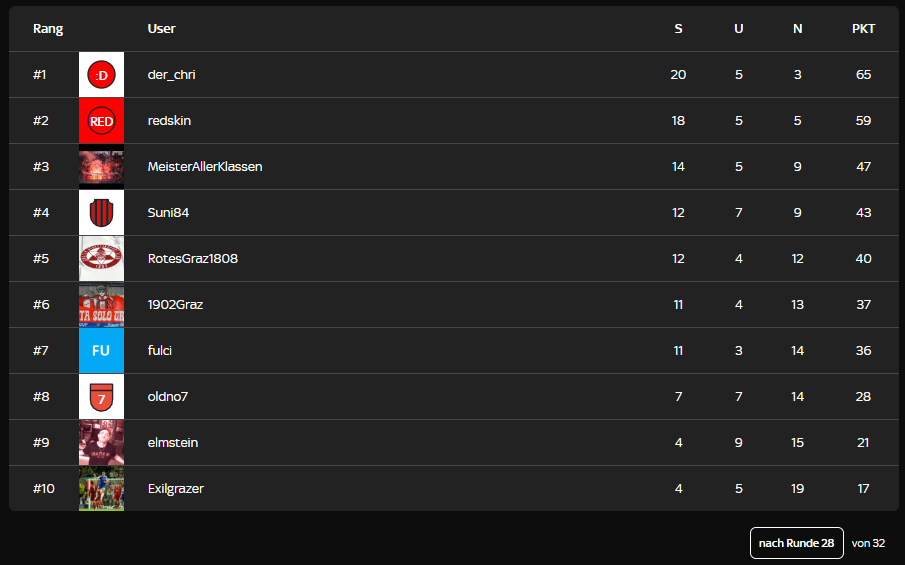Sort by the S wins column header
Image resolution: width=905 pixels, height=565 pixels.
(678, 29)
